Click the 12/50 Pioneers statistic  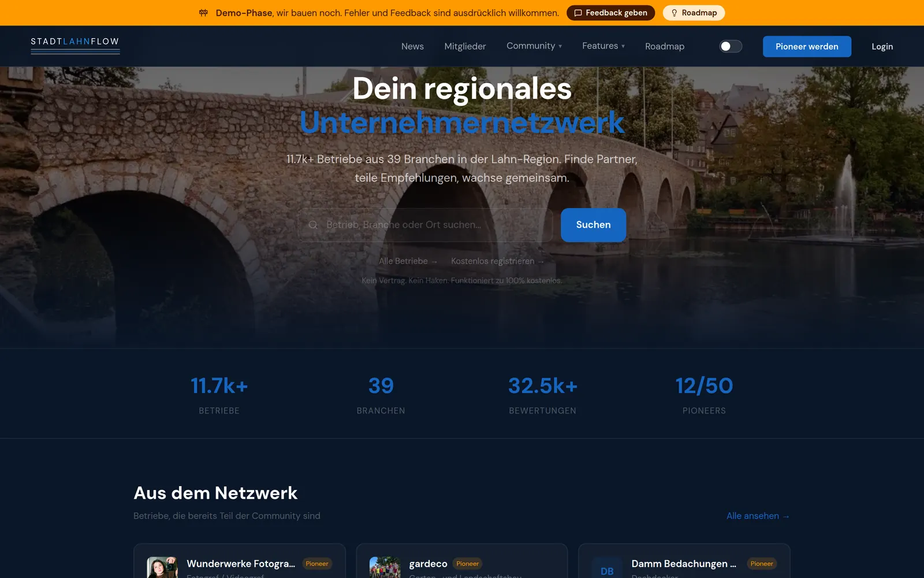pyautogui.click(x=704, y=394)
